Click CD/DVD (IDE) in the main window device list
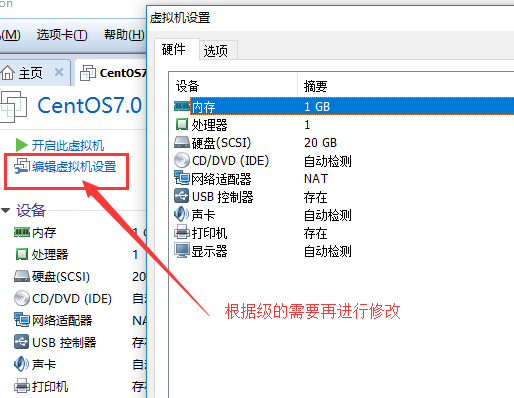 click(72, 298)
